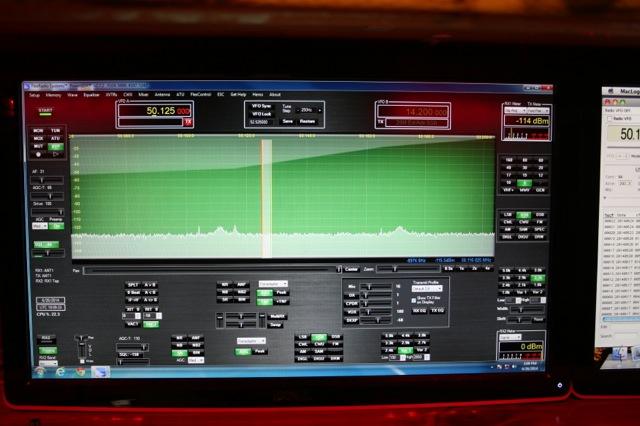Click the Swap VFO button
Screen dimensions: 640x426
[x=273, y=325]
